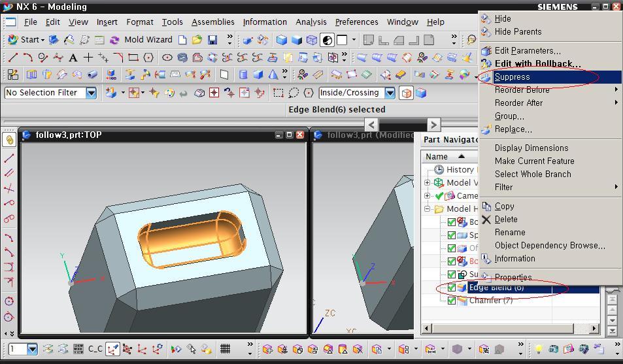Screen dimensions: 623x364
Task: Select the Text 'A' tool
Action: pos(73,58)
